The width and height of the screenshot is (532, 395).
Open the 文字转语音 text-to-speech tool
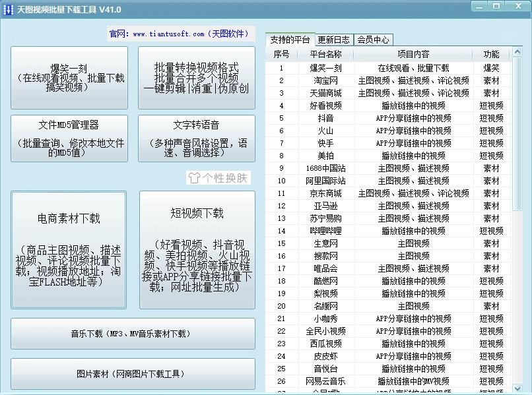point(196,138)
